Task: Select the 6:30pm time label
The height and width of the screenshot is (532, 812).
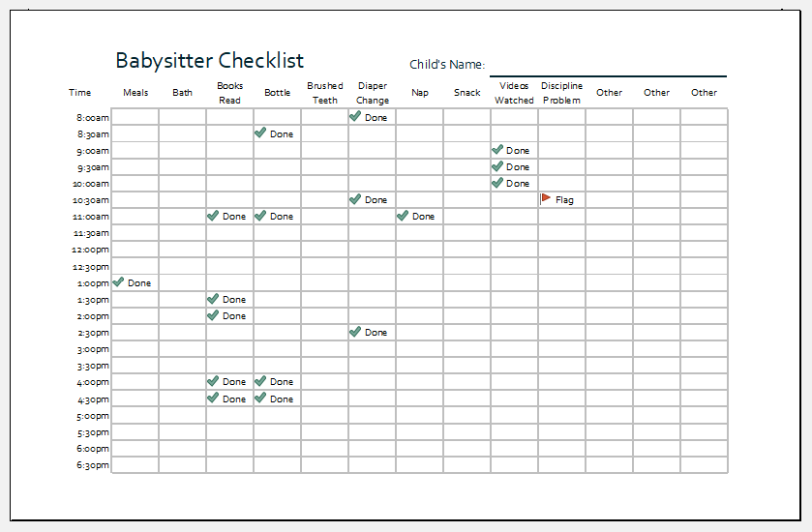Action: pos(93,465)
